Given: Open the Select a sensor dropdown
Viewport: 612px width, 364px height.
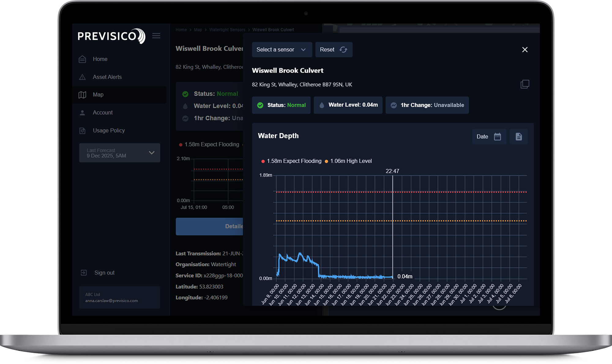Looking at the screenshot, I should pyautogui.click(x=282, y=50).
